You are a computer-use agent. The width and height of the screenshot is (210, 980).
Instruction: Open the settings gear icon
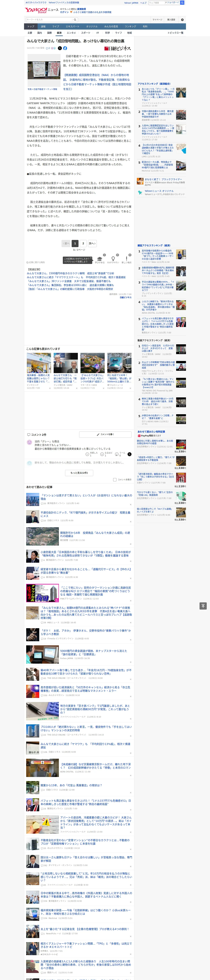182,20
